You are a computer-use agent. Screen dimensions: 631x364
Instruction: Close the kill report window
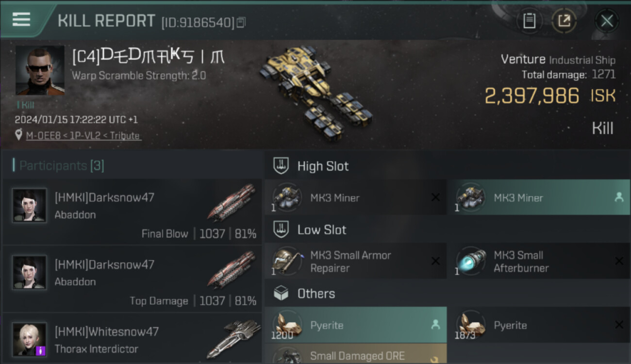click(607, 21)
